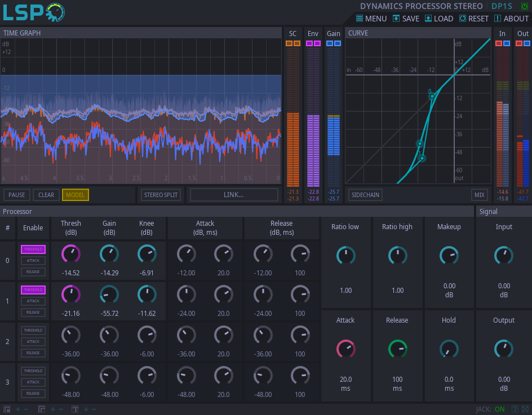Enable THRESHOLD for processor row 3
Screen dimensions: 532x415
point(33,371)
